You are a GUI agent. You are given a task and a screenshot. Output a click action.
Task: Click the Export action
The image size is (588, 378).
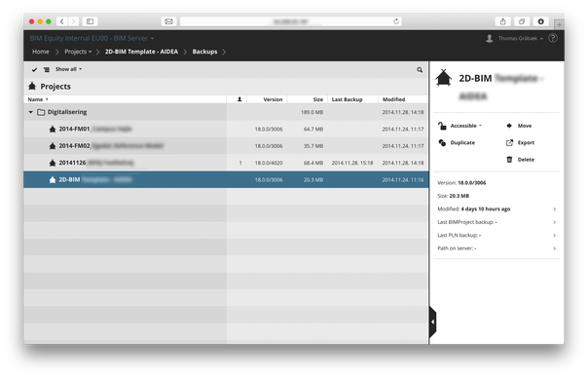click(520, 142)
